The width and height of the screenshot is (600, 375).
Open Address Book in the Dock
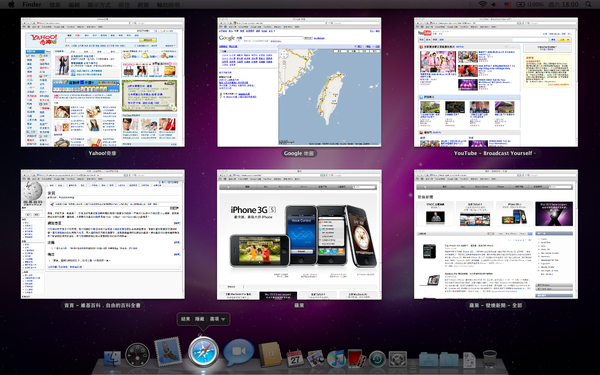tap(270, 355)
